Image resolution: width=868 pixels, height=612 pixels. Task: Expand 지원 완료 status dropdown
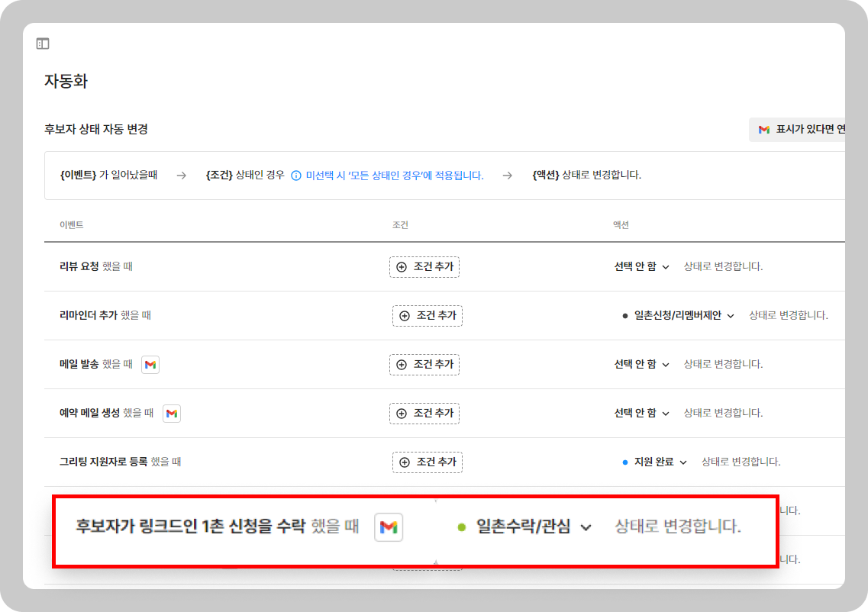654,462
